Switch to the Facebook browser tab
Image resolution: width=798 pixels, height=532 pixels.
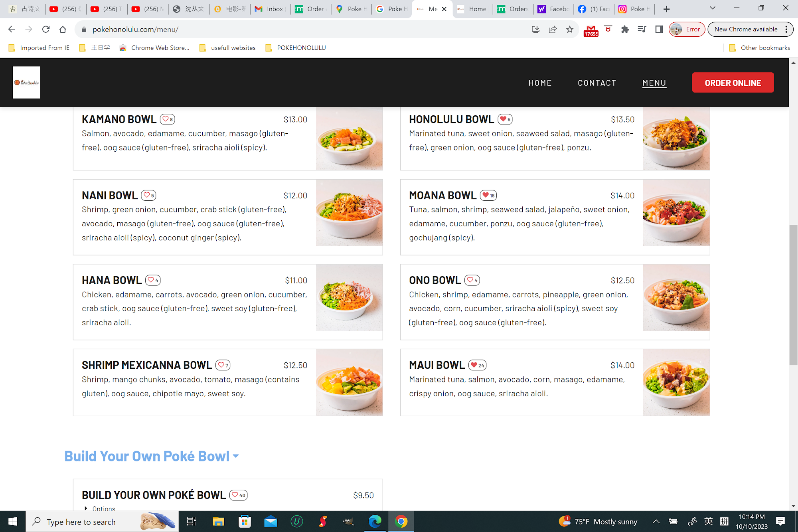595,9
